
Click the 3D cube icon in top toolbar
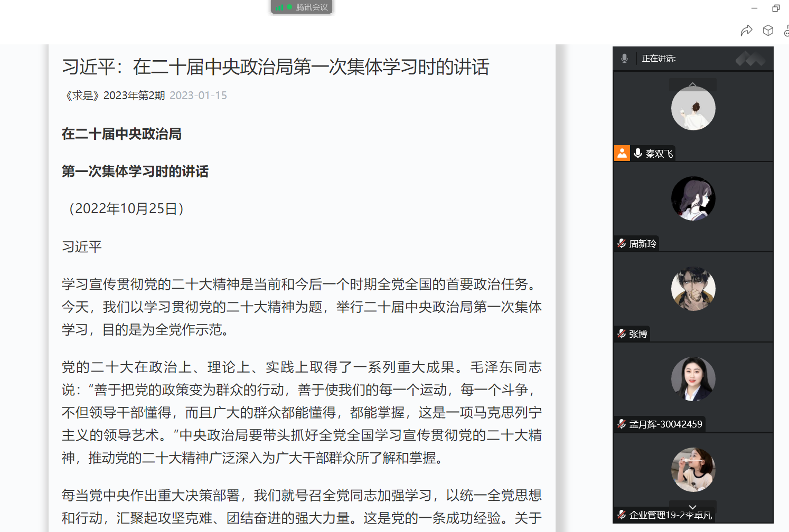(768, 31)
